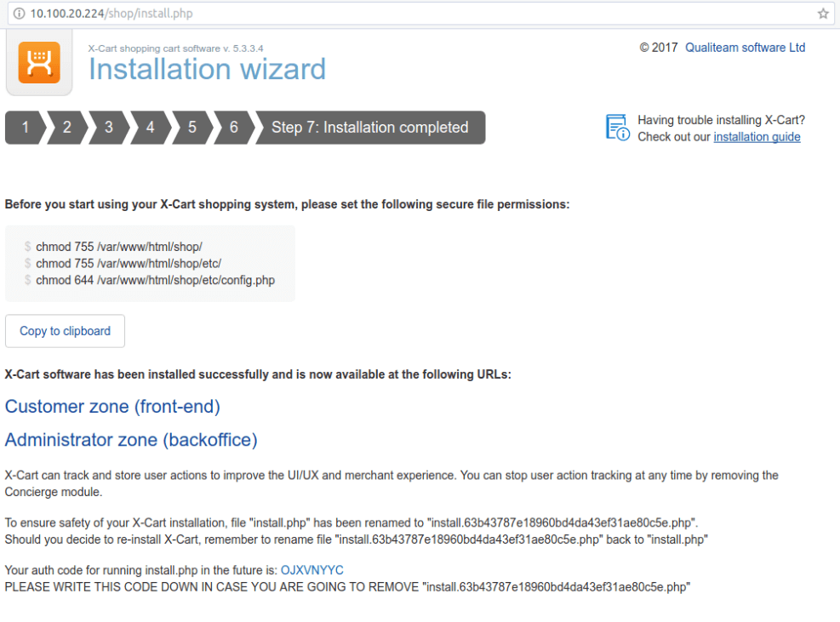840x622 pixels.
Task: Click the © 2017 copyright text
Action: pyautogui.click(x=659, y=48)
